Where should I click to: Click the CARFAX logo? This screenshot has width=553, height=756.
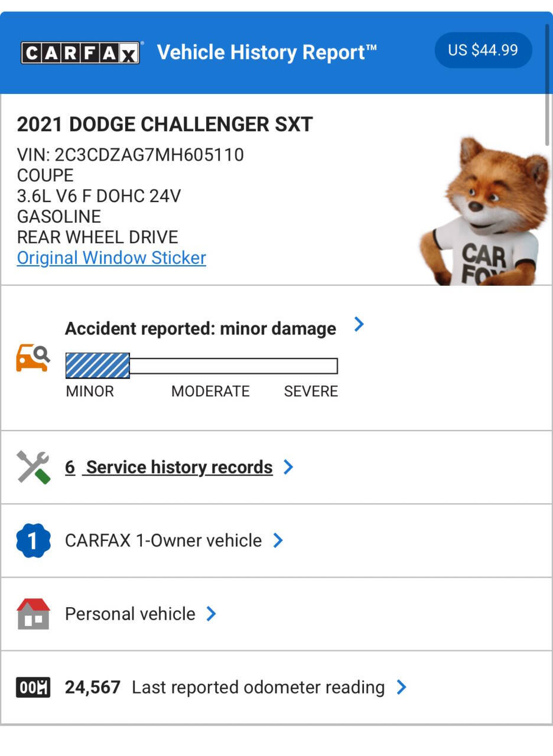pyautogui.click(x=79, y=51)
